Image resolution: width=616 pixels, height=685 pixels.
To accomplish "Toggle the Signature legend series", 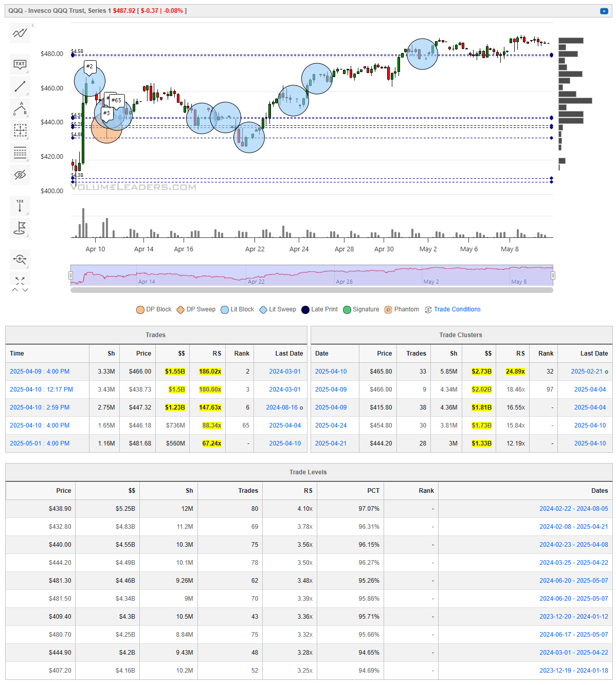I will (361, 309).
